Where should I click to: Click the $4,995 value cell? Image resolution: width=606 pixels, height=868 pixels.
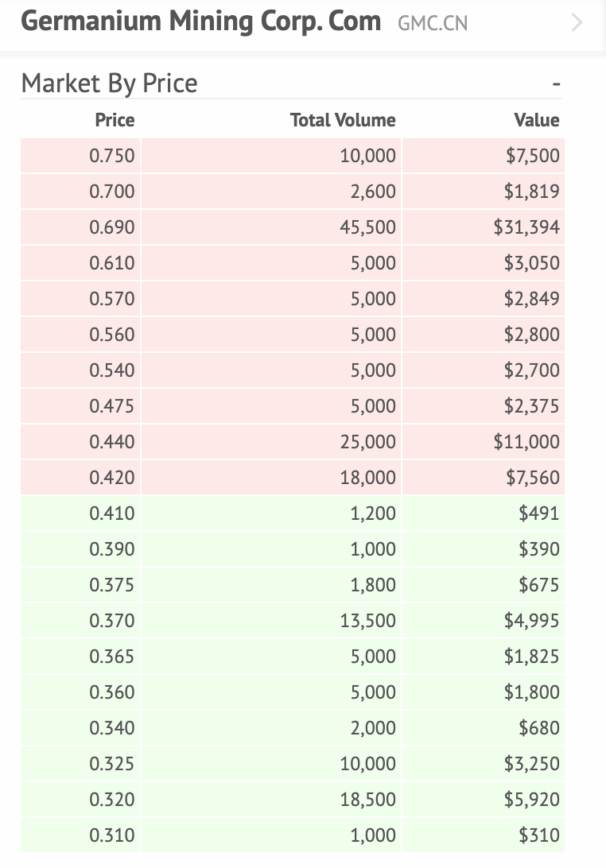pos(531,621)
